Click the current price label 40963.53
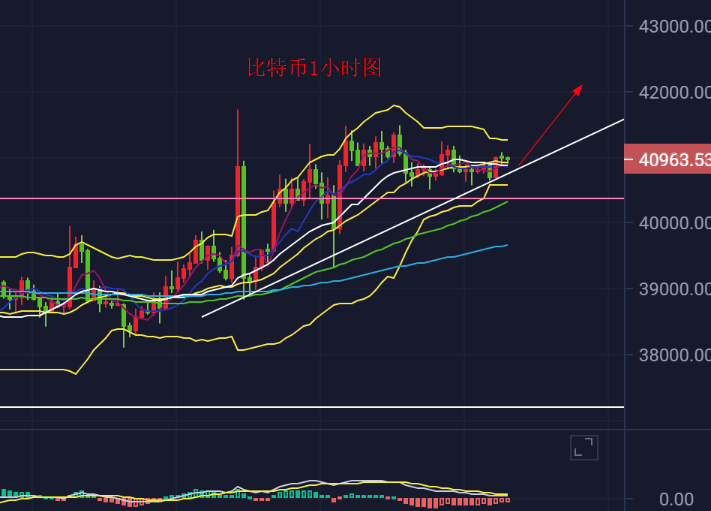This screenshot has height=511, width=711. tap(667, 159)
